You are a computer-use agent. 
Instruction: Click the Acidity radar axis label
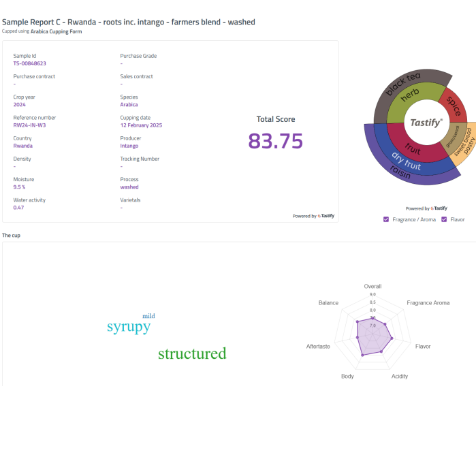click(400, 376)
